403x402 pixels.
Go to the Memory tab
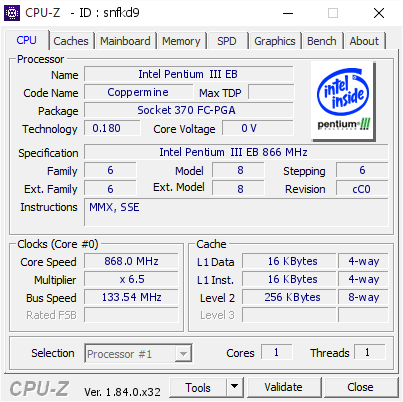pyautogui.click(x=181, y=41)
